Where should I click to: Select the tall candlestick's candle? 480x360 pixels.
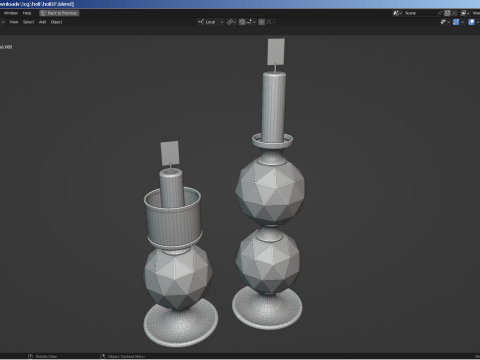click(274, 107)
